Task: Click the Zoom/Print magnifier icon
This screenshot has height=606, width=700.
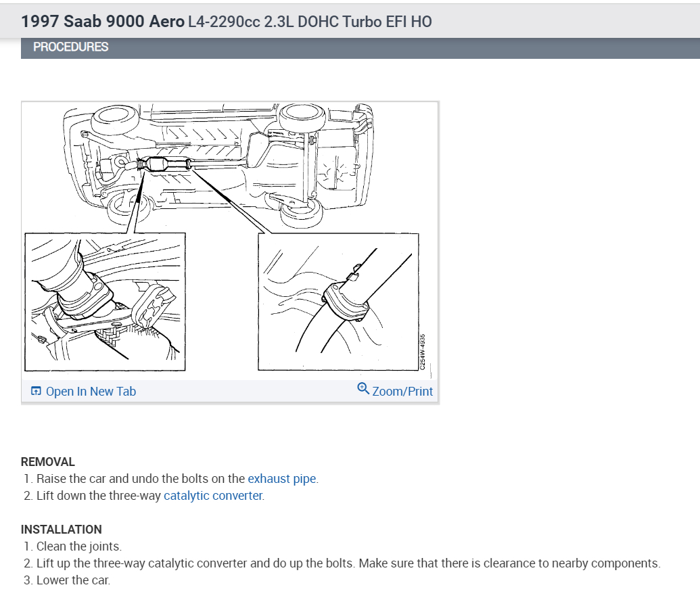Action: (363, 388)
